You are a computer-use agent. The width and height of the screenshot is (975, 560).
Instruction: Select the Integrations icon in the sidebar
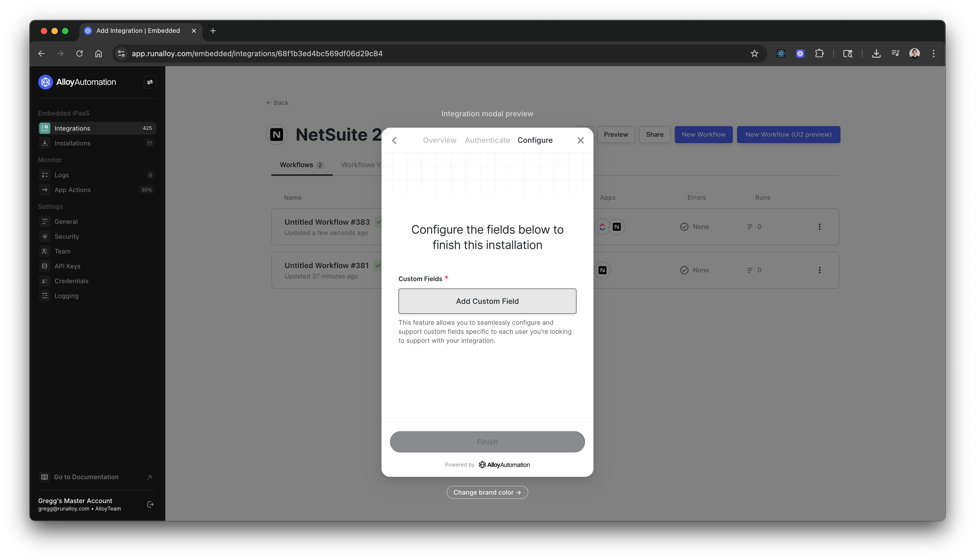click(45, 128)
